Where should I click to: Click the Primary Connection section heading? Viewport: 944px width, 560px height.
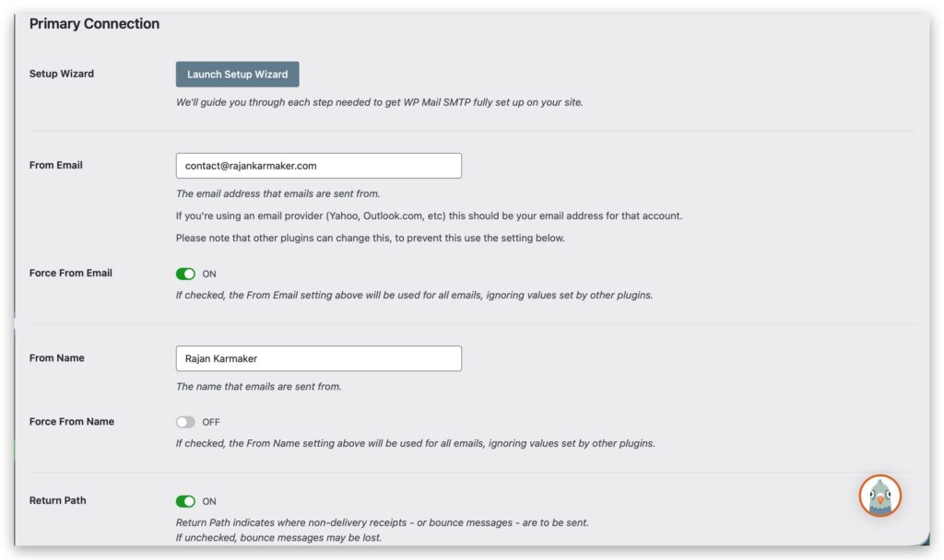(x=94, y=24)
